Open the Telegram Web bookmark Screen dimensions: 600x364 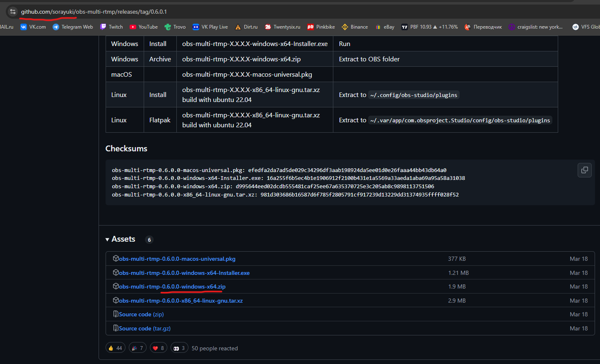point(72,27)
